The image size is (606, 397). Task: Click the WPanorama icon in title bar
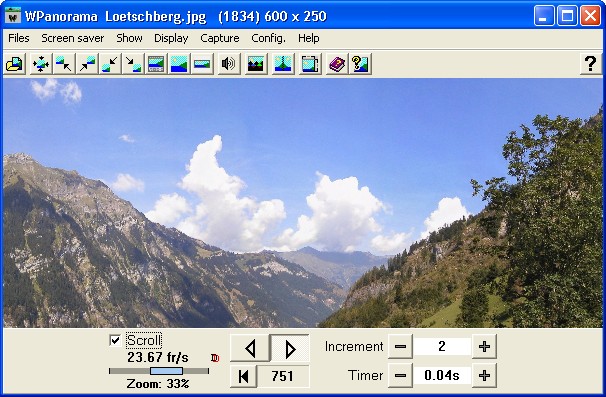click(13, 16)
